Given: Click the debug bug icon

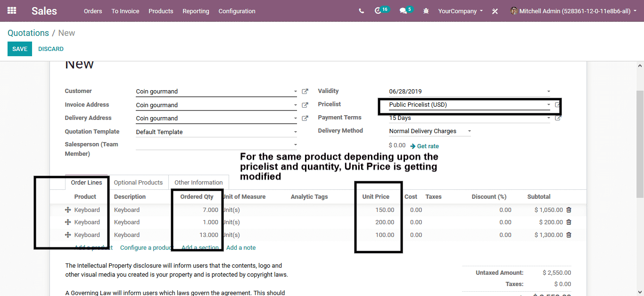Looking at the screenshot, I should [x=426, y=11].
